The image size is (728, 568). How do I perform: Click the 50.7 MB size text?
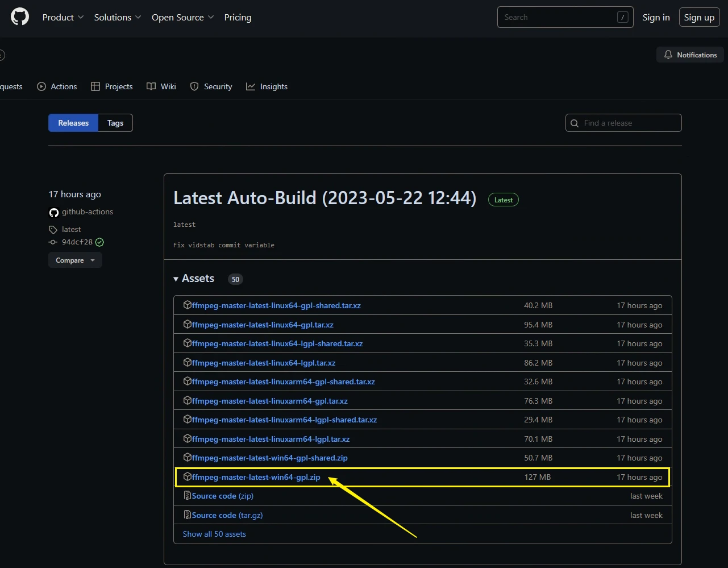point(538,458)
